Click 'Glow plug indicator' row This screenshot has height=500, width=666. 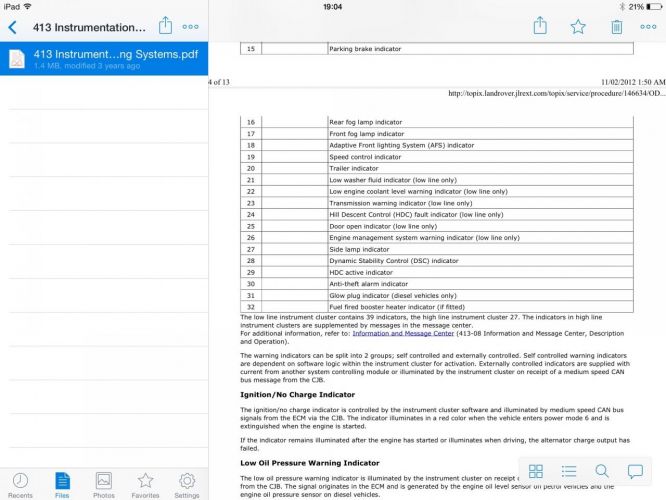(437, 295)
